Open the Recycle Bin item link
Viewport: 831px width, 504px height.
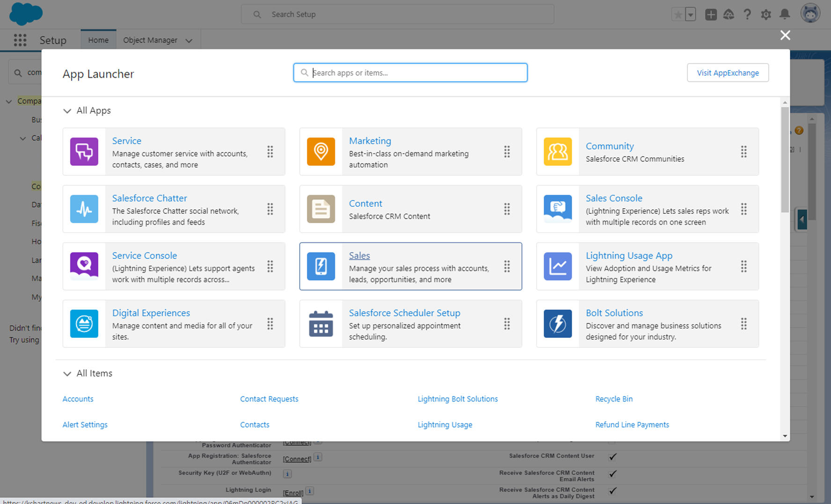614,399
